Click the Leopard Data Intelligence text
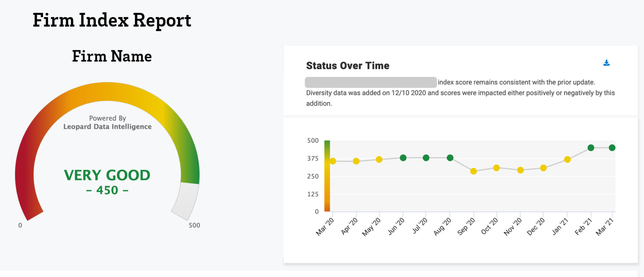 (107, 127)
